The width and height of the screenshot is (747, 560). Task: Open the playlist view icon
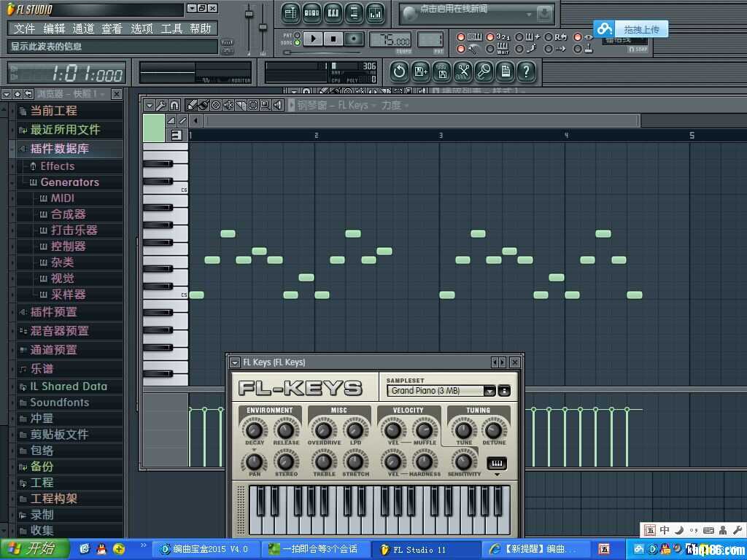click(x=291, y=12)
